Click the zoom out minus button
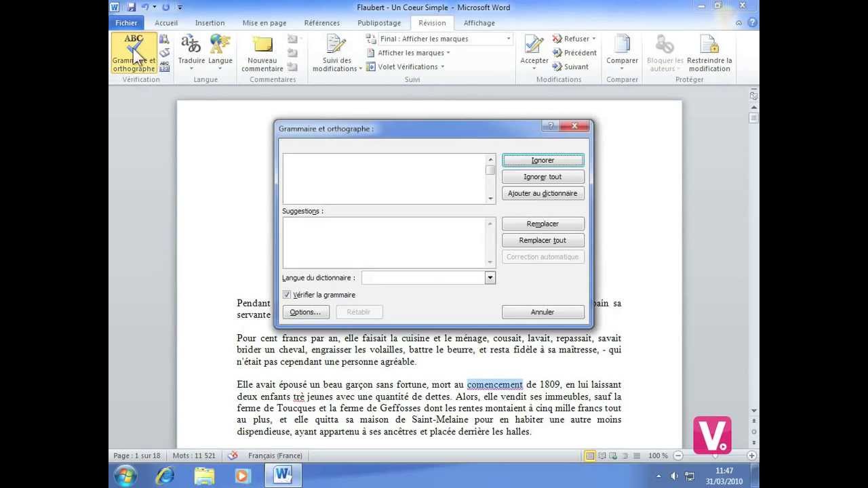868x488 pixels. coord(677,455)
